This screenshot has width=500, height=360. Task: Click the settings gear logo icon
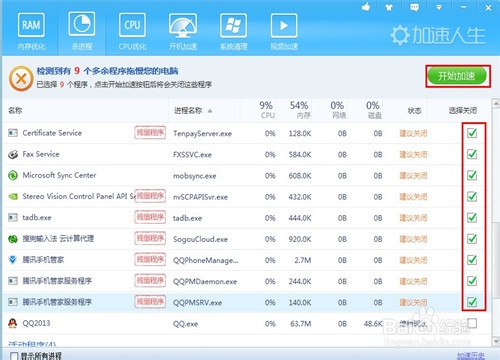click(400, 35)
